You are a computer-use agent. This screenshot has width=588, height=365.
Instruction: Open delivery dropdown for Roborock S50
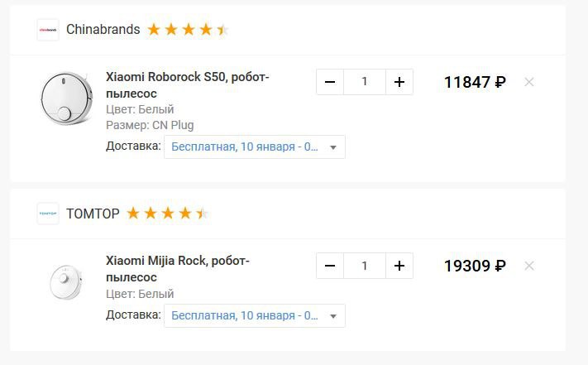[x=255, y=146]
